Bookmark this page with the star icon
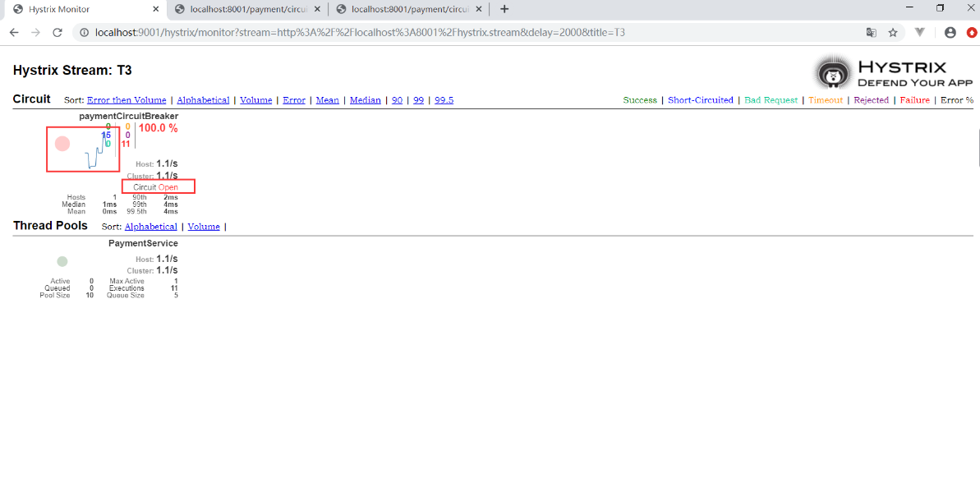 tap(893, 33)
